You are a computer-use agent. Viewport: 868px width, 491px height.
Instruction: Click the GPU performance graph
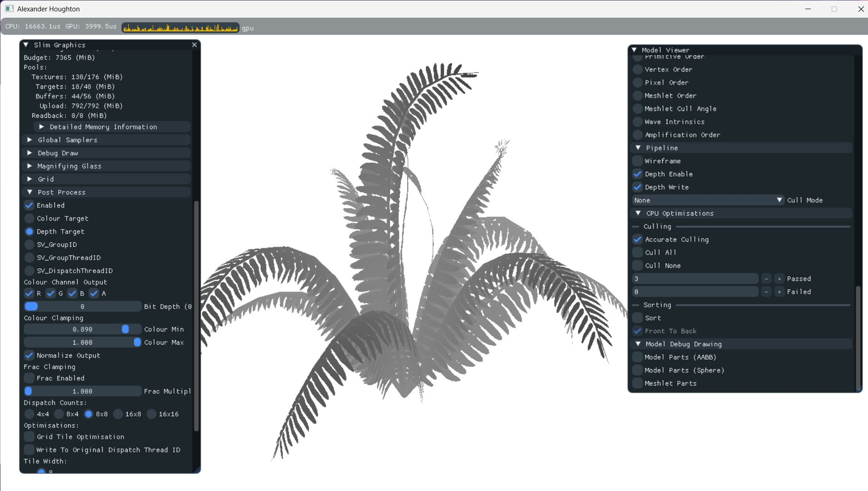click(180, 28)
